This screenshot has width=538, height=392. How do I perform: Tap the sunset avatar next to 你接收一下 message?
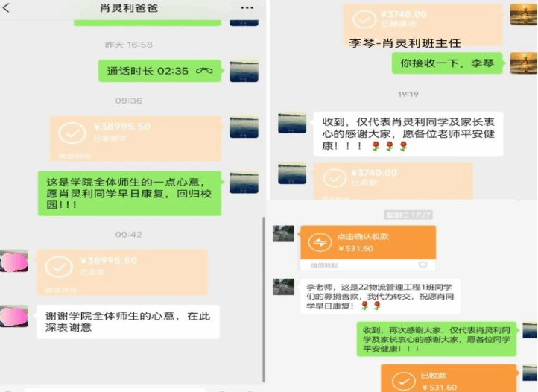(x=523, y=63)
